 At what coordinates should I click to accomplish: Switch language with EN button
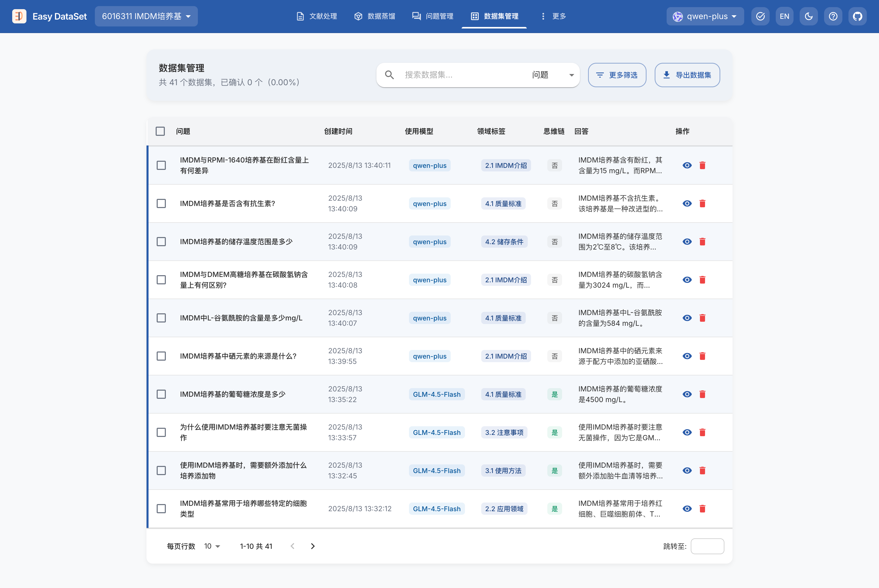784,16
